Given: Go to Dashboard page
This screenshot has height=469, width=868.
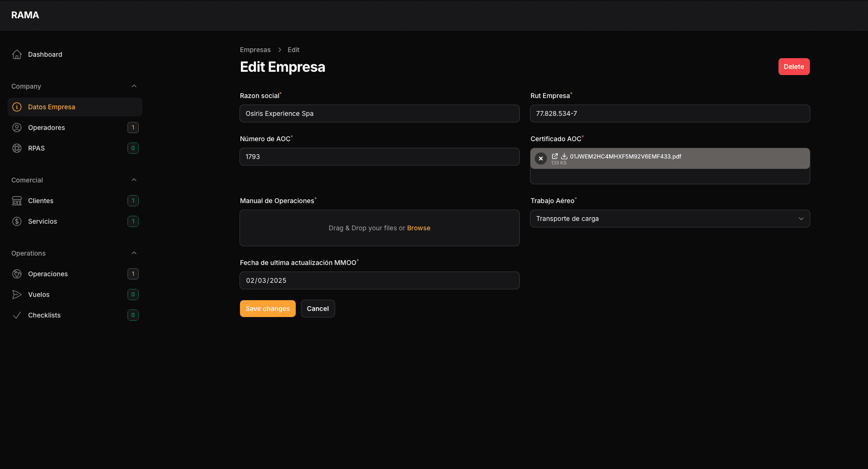Looking at the screenshot, I should [x=75, y=54].
